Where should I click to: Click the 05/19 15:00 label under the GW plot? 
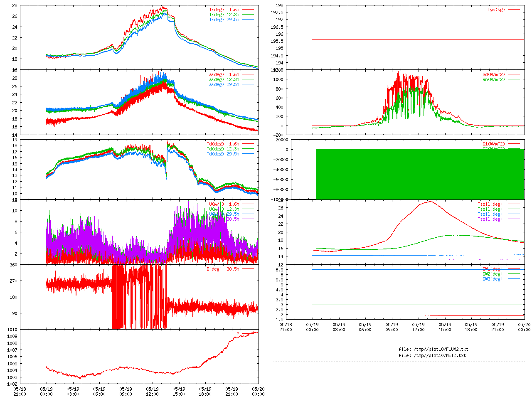tap(445, 327)
